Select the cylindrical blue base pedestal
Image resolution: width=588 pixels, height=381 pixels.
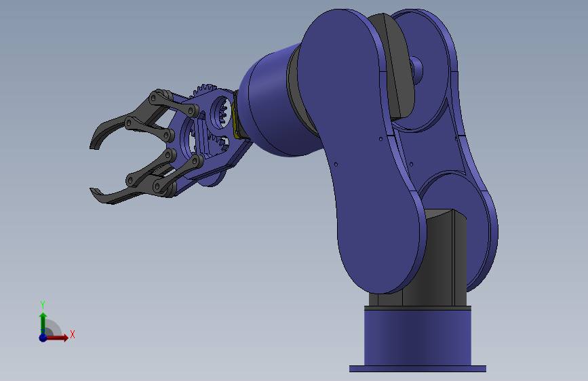[x=417, y=336]
